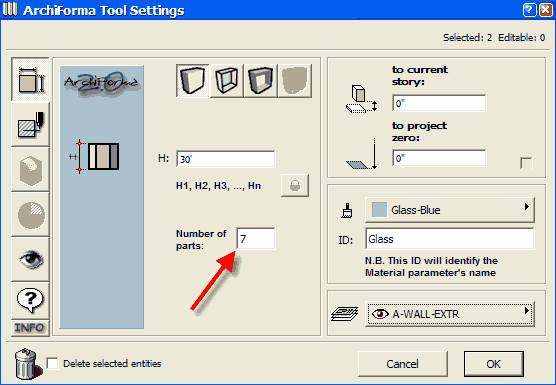Image resolution: width=556 pixels, height=385 pixels.
Task: Select the greyed-out freeform shape type
Action: coord(295,80)
